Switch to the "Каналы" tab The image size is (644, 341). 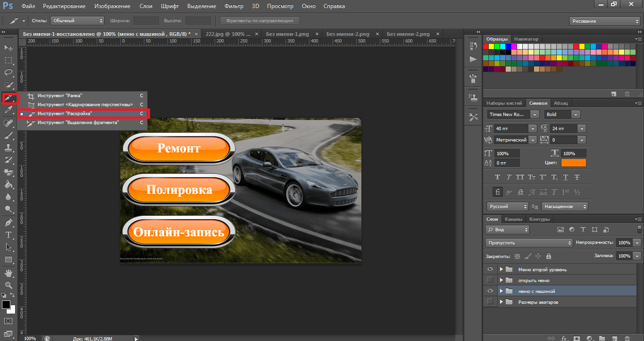pyautogui.click(x=513, y=219)
